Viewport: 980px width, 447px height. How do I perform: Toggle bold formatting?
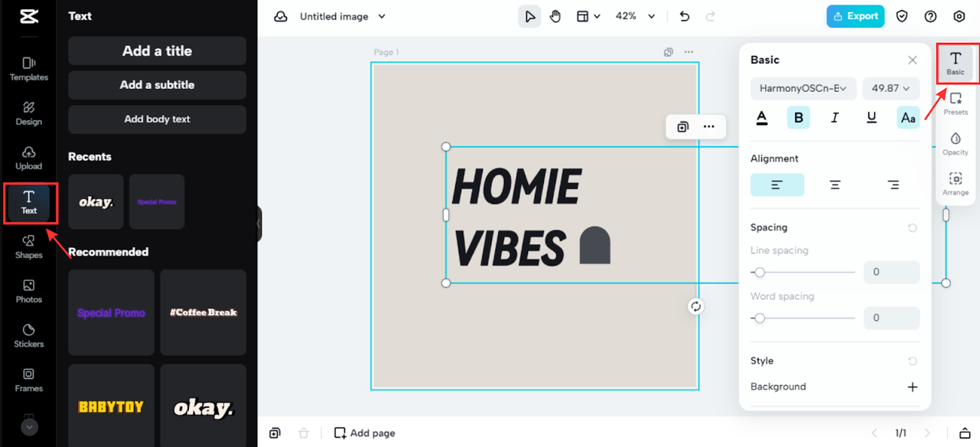[799, 117]
